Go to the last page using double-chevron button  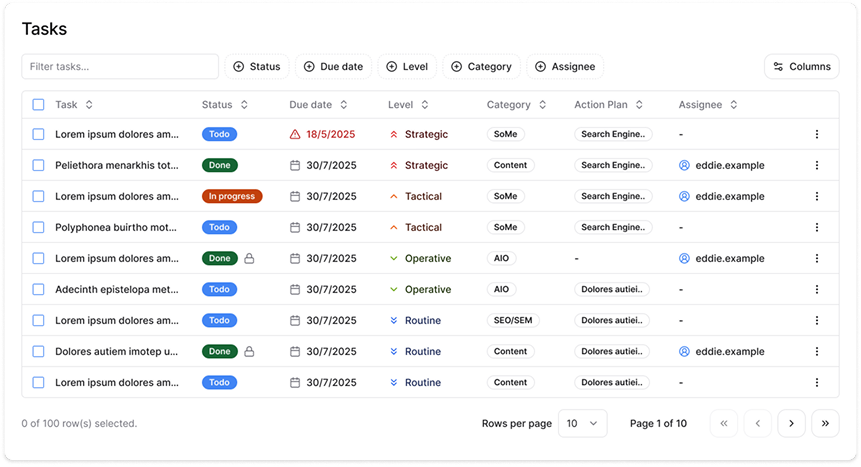coord(825,423)
